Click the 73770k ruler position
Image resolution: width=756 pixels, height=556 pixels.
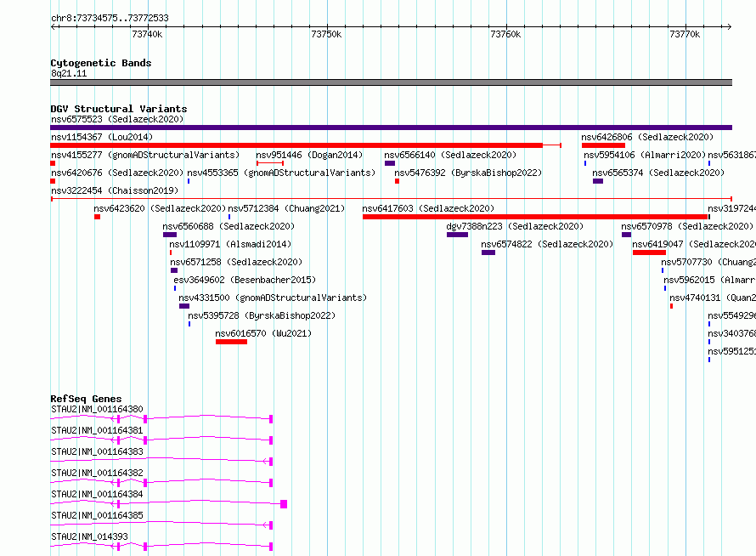685,34
